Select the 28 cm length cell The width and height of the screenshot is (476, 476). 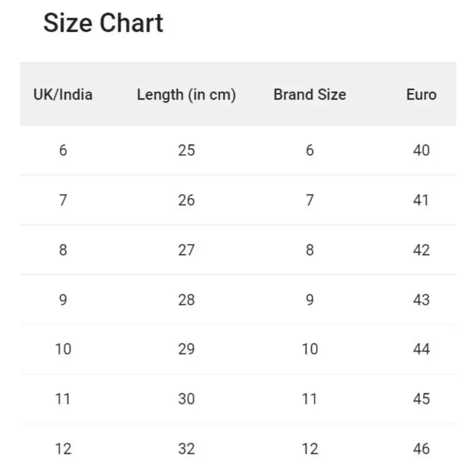pyautogui.click(x=186, y=300)
